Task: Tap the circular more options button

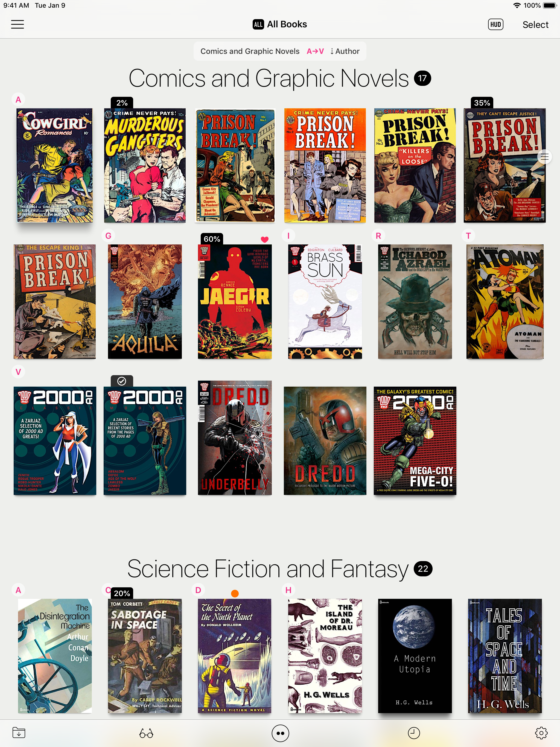Action: coord(280,733)
